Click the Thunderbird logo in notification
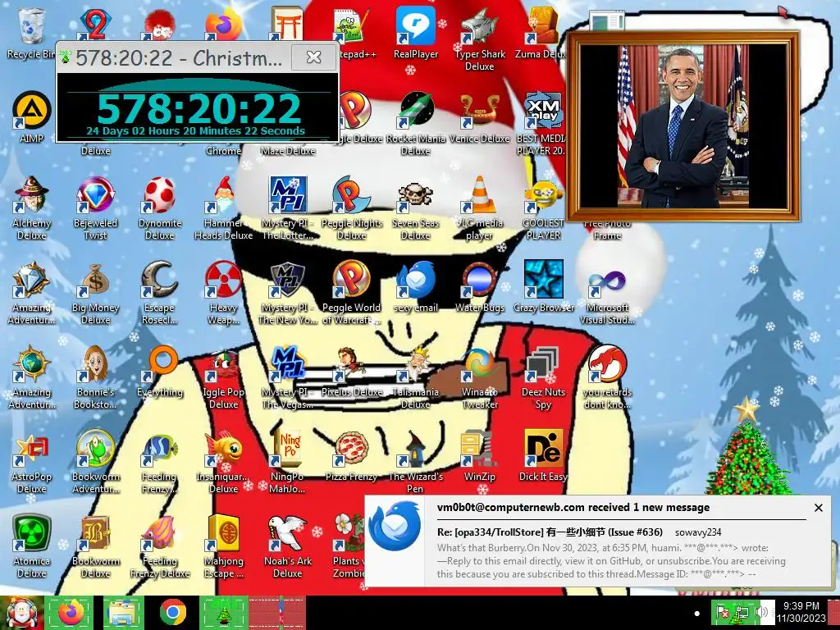This screenshot has width=840, height=630. point(395,526)
